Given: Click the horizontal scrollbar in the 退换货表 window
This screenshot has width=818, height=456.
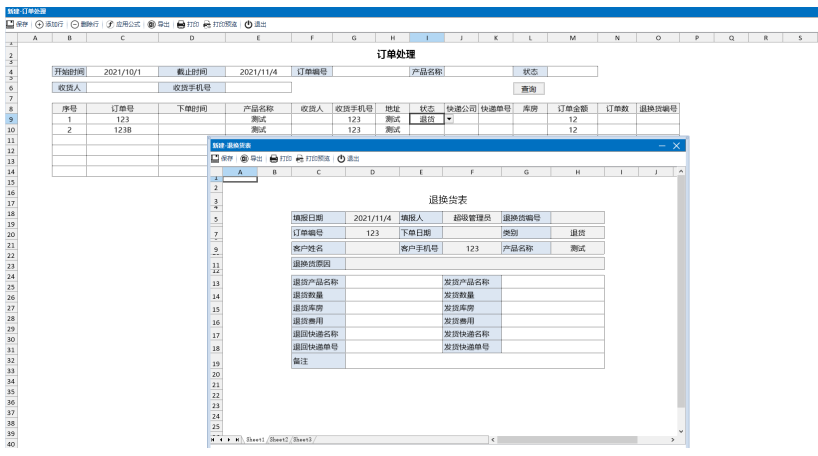Looking at the screenshot, I should [580, 439].
